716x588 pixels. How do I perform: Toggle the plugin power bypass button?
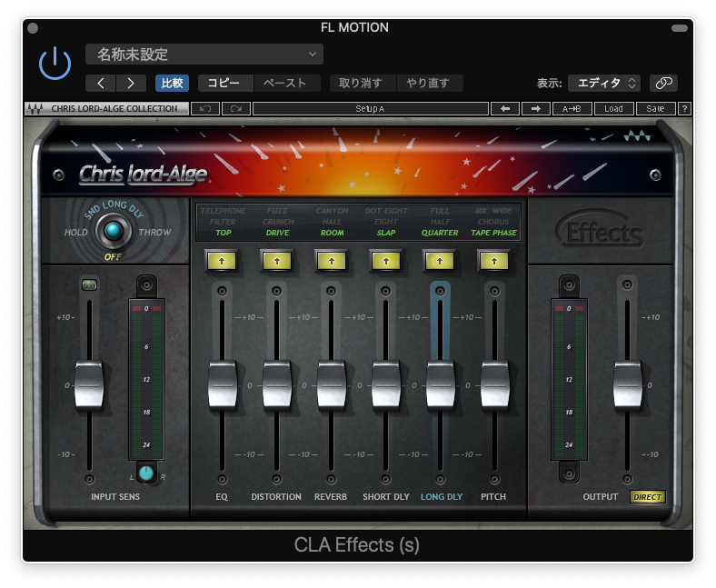55,63
